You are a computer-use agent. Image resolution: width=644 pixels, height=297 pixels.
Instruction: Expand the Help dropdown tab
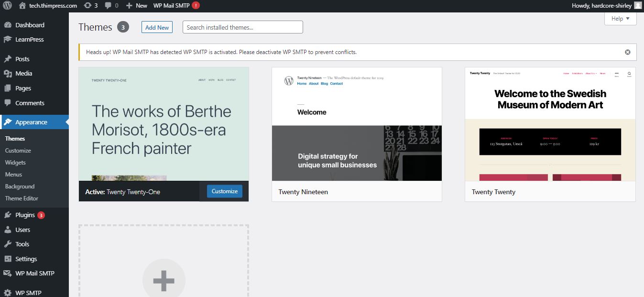tap(621, 19)
